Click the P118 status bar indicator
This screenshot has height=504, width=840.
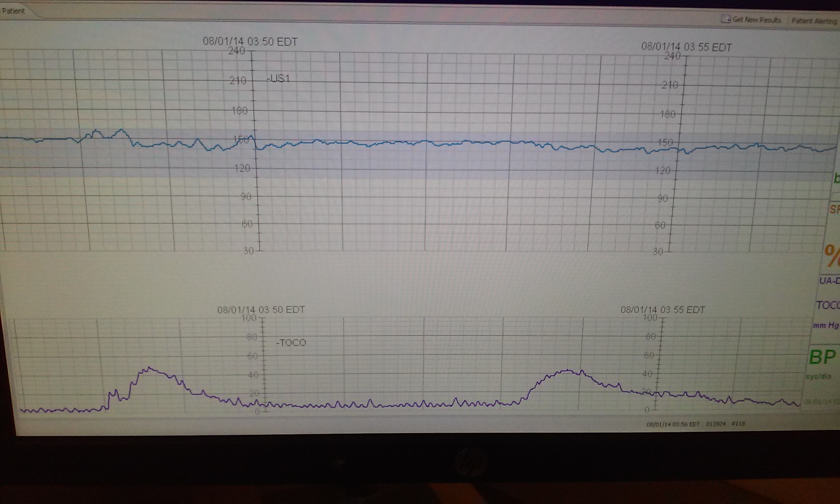[x=738, y=424]
